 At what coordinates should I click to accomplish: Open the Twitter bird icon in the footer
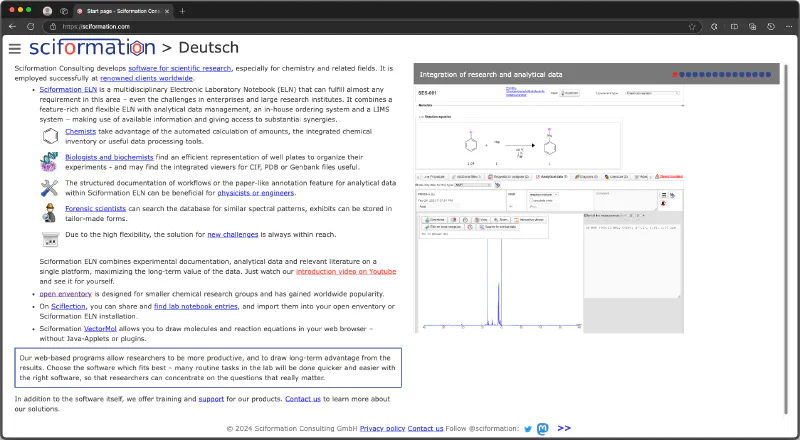[x=528, y=429]
